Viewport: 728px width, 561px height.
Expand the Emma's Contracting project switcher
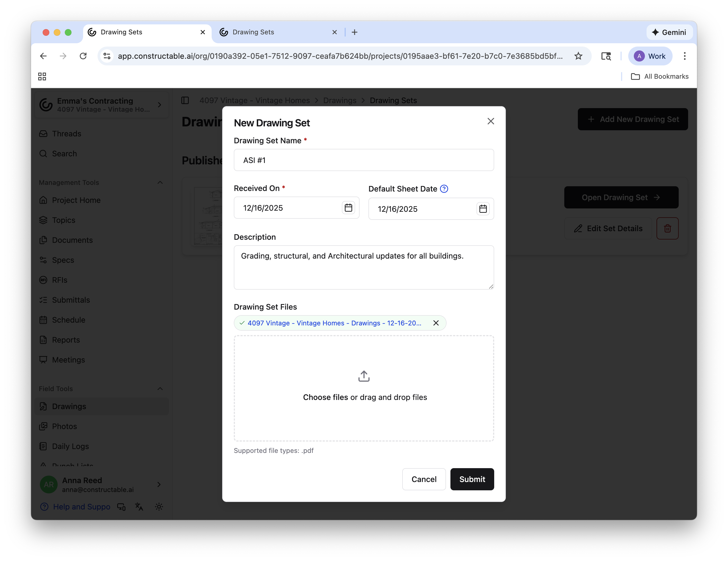102,105
